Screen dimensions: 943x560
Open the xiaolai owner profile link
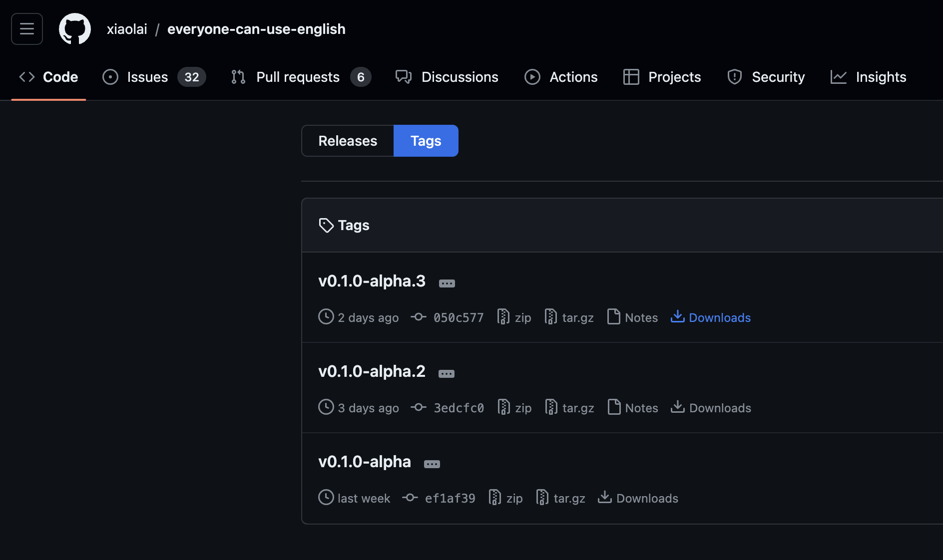[127, 29]
